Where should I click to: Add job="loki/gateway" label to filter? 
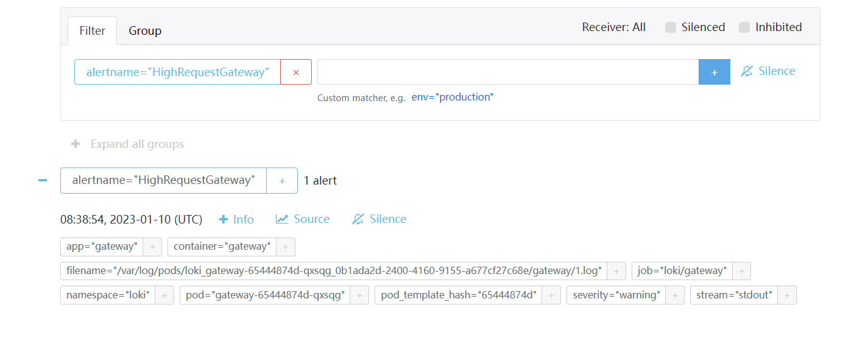coord(741,271)
